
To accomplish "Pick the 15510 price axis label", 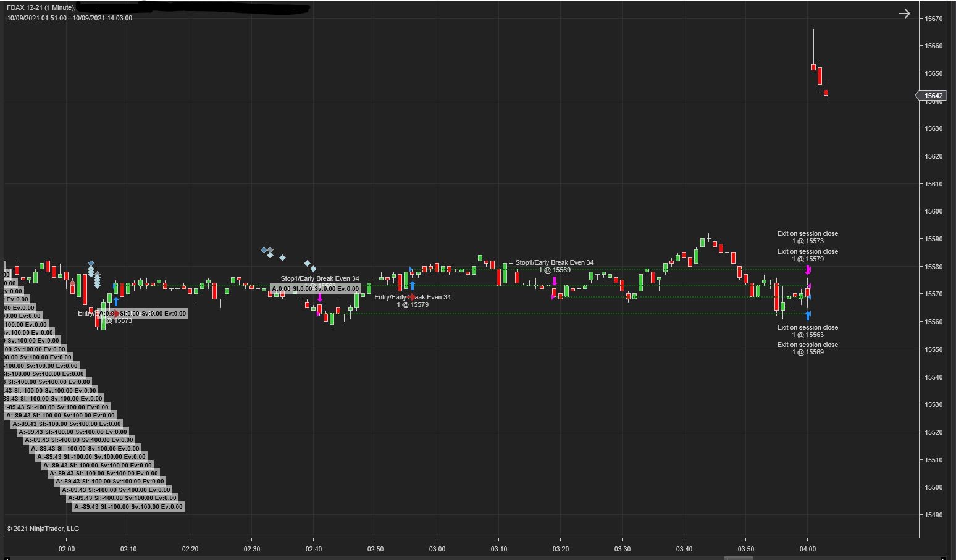I will tap(934, 460).
